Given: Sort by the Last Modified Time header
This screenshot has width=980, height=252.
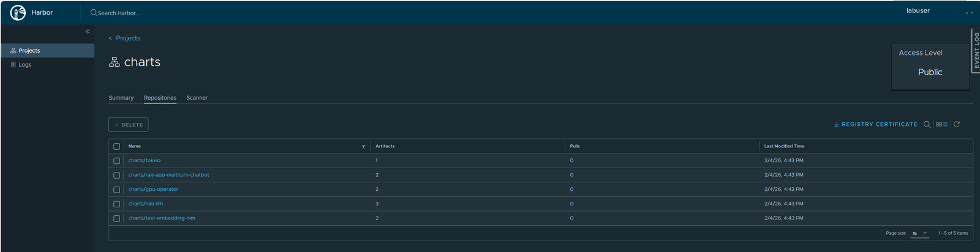Looking at the screenshot, I should pyautogui.click(x=784, y=146).
